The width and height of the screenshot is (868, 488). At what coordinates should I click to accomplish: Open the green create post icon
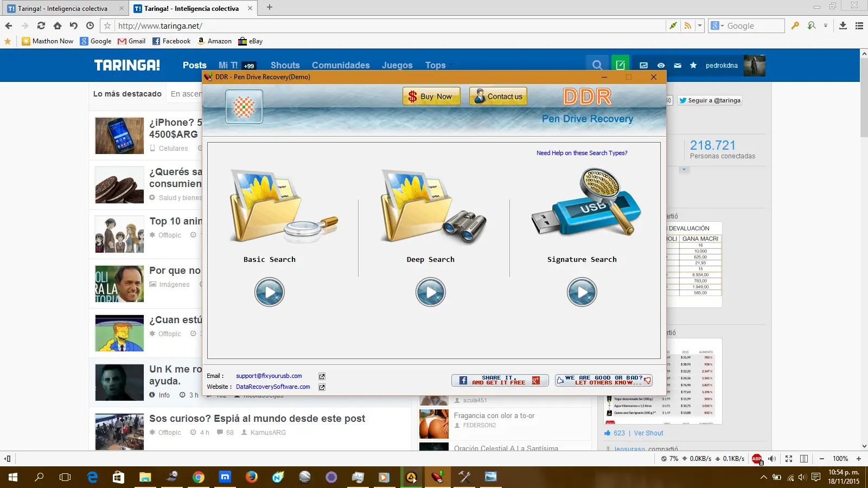620,65
